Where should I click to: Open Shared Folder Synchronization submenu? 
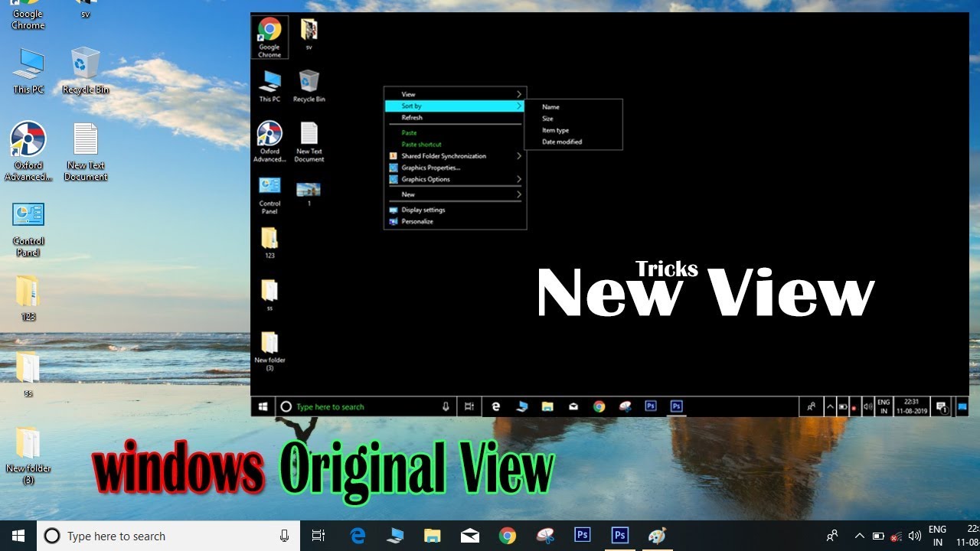click(455, 156)
